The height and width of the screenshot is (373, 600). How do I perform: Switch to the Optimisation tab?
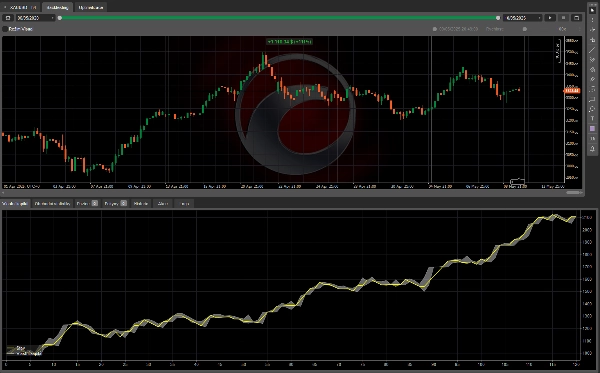click(x=91, y=7)
